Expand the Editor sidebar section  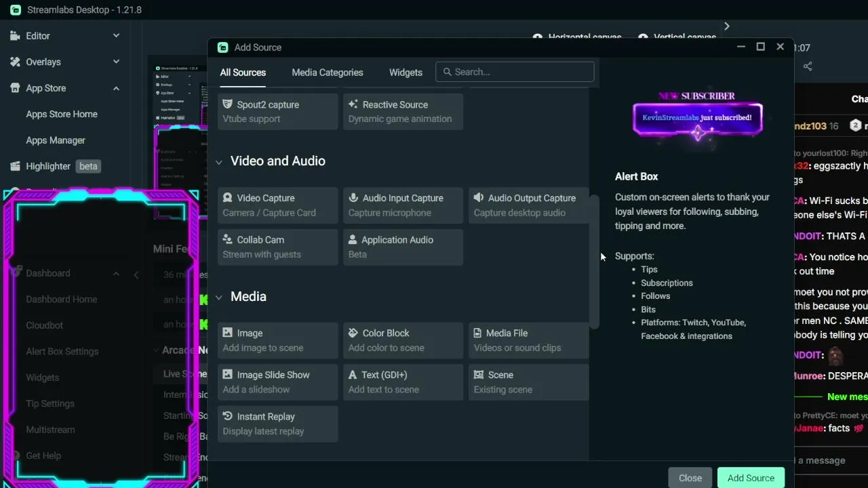(x=116, y=36)
